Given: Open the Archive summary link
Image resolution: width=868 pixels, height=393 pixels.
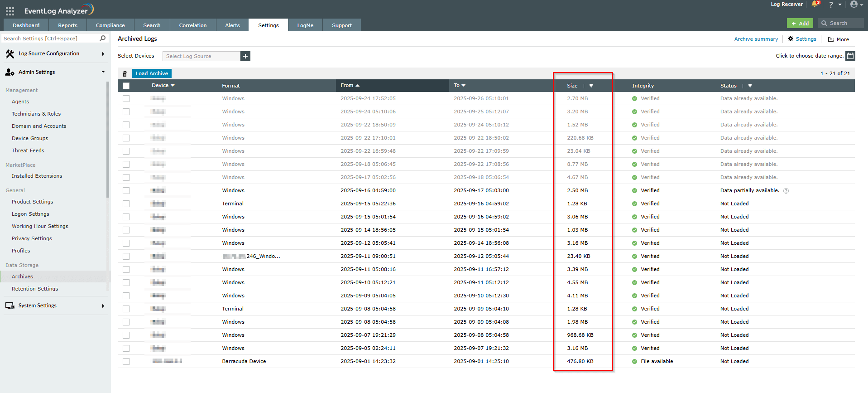Looking at the screenshot, I should (756, 39).
